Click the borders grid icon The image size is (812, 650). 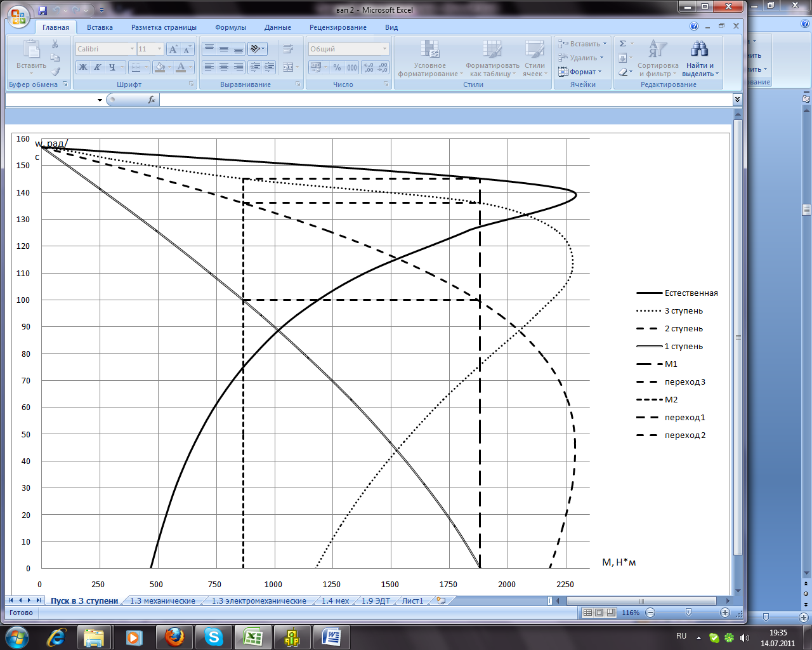[135, 67]
